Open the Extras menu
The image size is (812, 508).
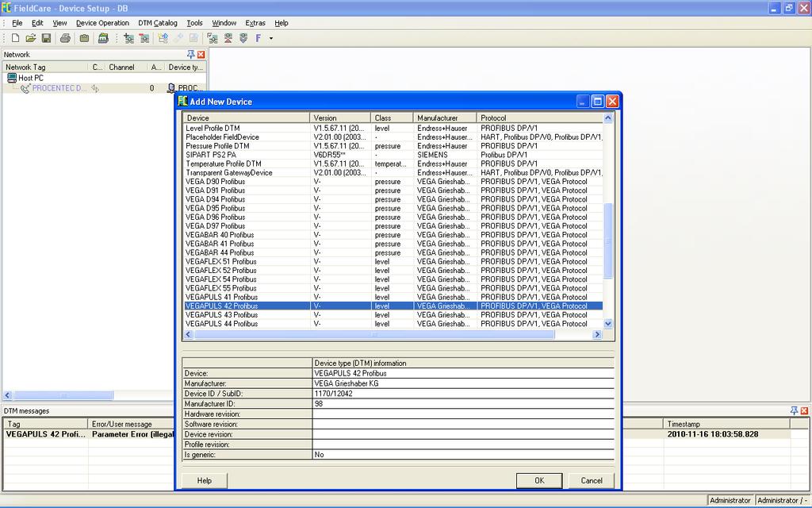[x=255, y=23]
